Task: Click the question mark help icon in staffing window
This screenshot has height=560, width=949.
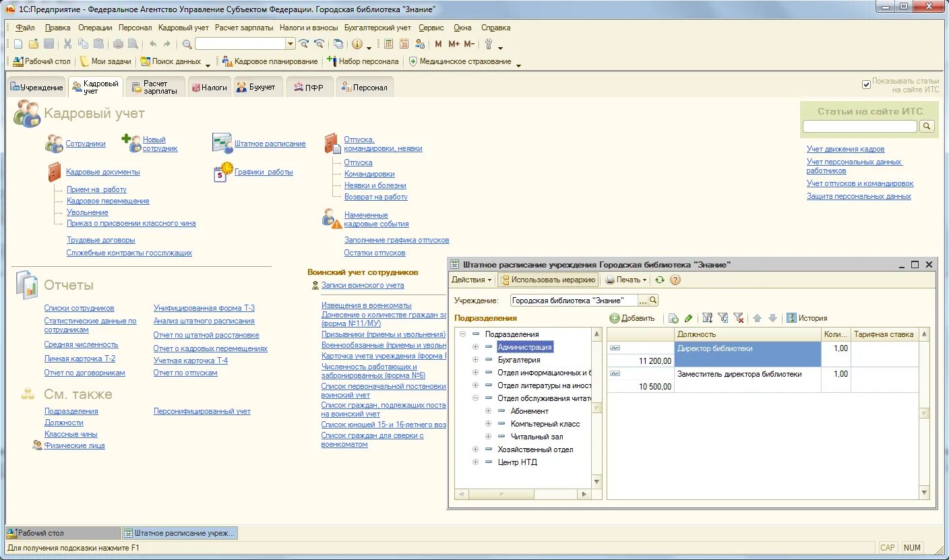Action: [x=675, y=280]
